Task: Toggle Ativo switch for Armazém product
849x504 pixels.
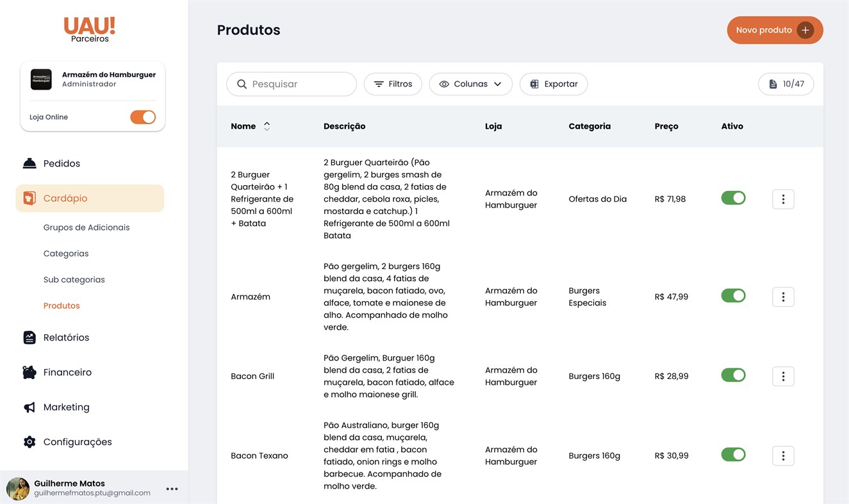Action: point(734,295)
